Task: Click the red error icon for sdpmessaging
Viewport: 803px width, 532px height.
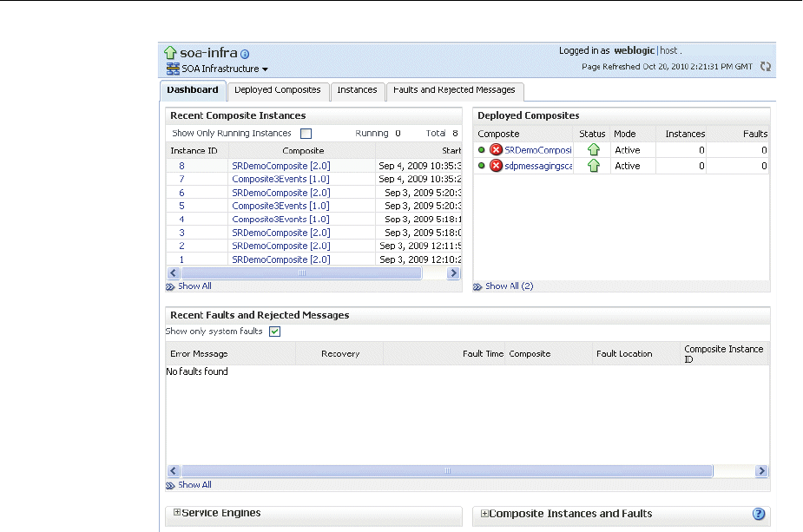Action: click(x=496, y=166)
